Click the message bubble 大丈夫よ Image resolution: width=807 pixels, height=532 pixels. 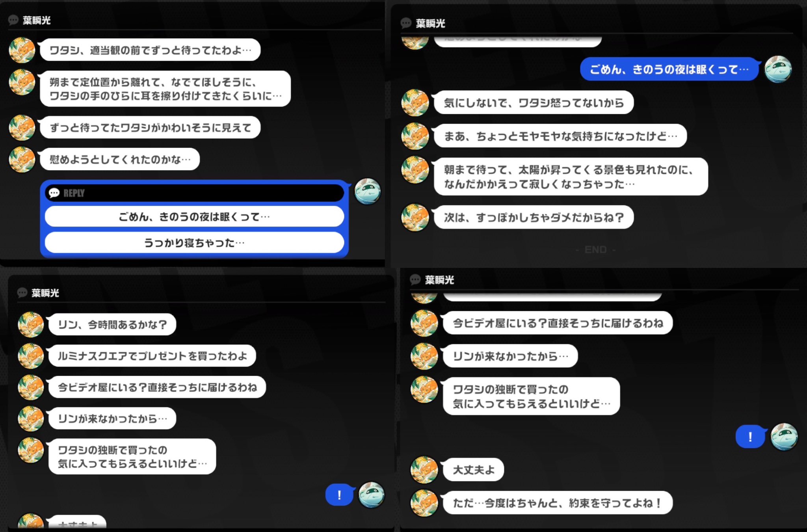(x=473, y=470)
